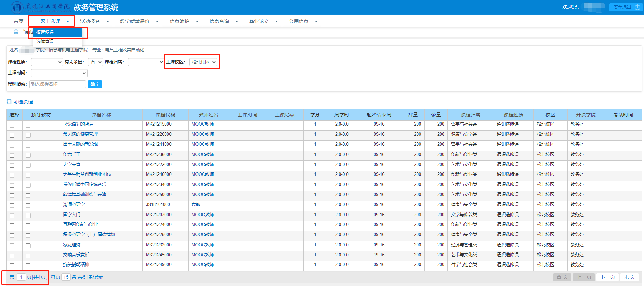Click the caret arrow beside 毕业论文

[x=276, y=21]
